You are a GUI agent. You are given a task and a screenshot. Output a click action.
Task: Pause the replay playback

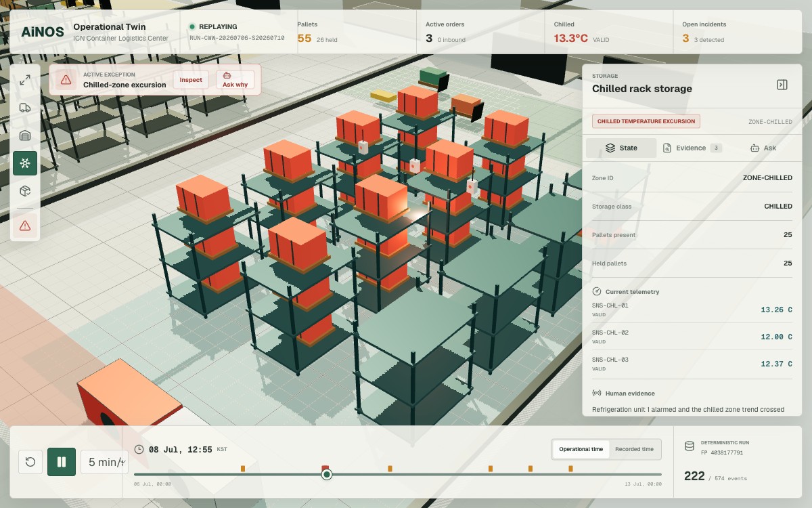[62, 462]
